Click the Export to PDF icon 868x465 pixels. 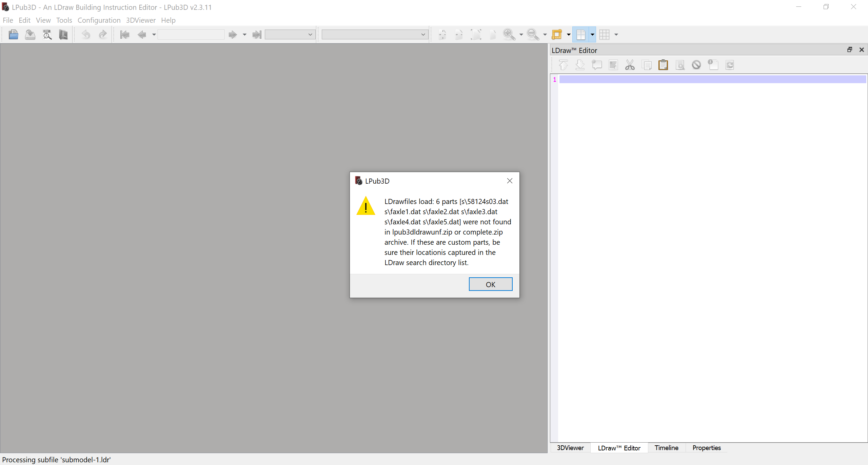[63, 34]
